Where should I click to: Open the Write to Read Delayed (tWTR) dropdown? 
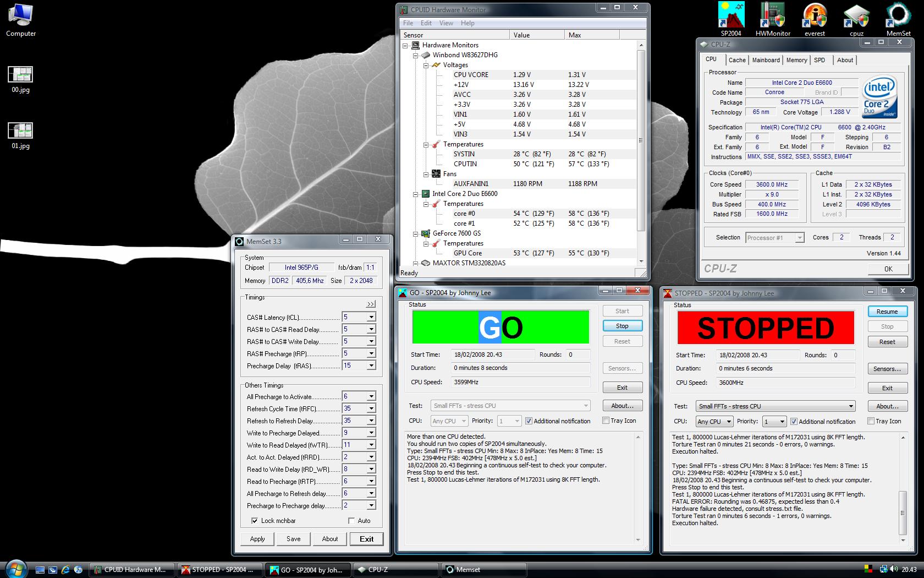pyautogui.click(x=371, y=445)
